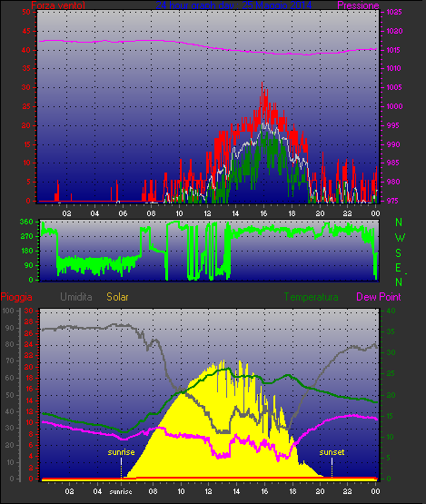Click the 1015 pressure scale value
This screenshot has width=426, height=504.
(x=394, y=50)
